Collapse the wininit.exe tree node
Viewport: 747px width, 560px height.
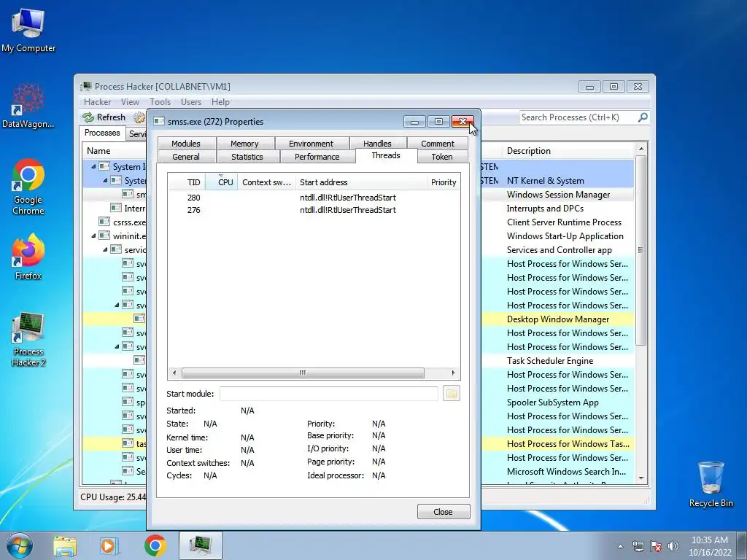(93, 236)
